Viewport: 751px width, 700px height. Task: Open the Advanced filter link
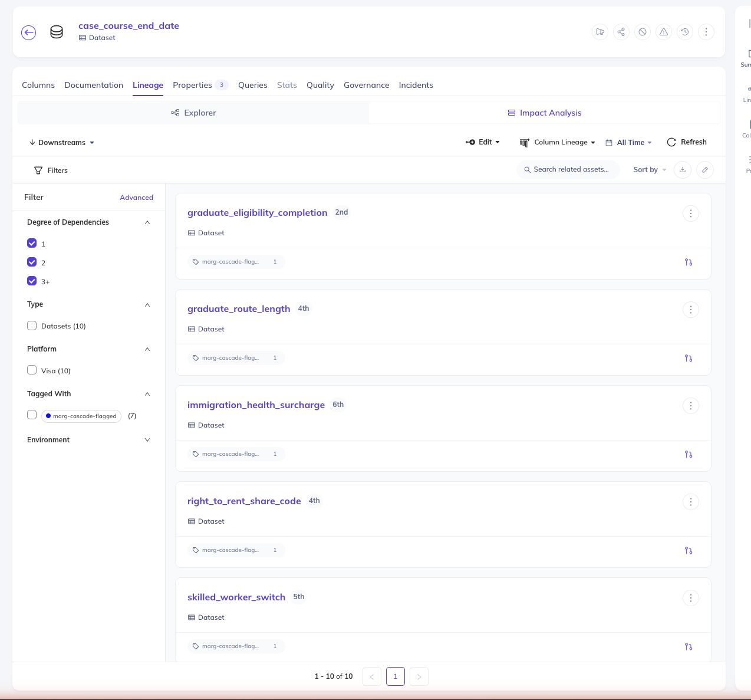136,198
